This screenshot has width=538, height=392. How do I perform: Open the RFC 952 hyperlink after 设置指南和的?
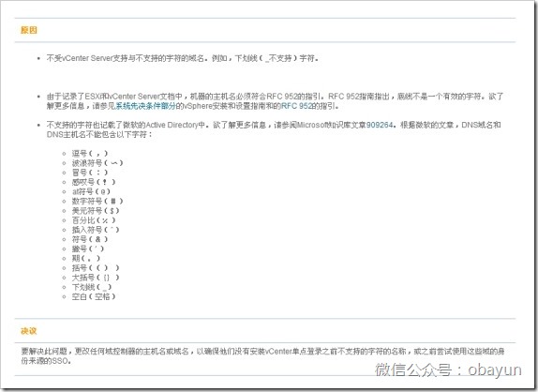pos(296,106)
